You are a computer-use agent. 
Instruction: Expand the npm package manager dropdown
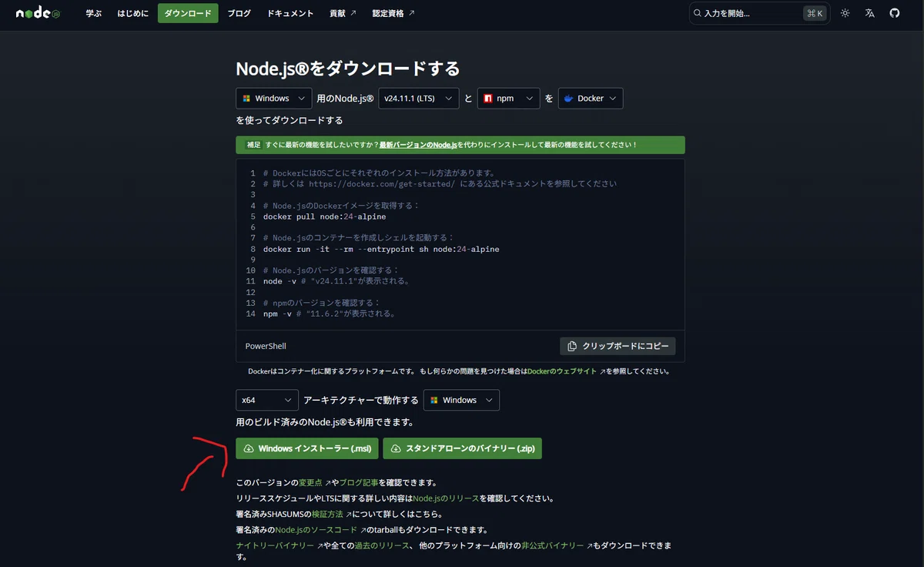point(508,99)
